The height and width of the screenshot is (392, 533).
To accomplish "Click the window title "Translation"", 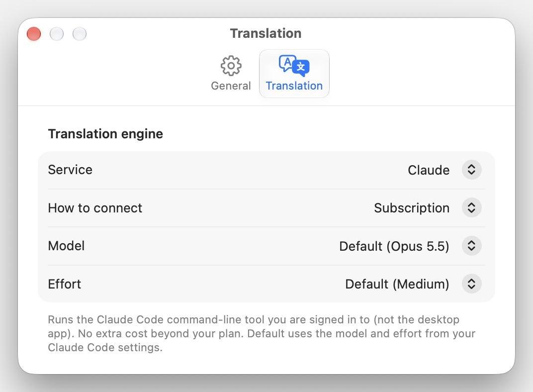I will click(266, 33).
